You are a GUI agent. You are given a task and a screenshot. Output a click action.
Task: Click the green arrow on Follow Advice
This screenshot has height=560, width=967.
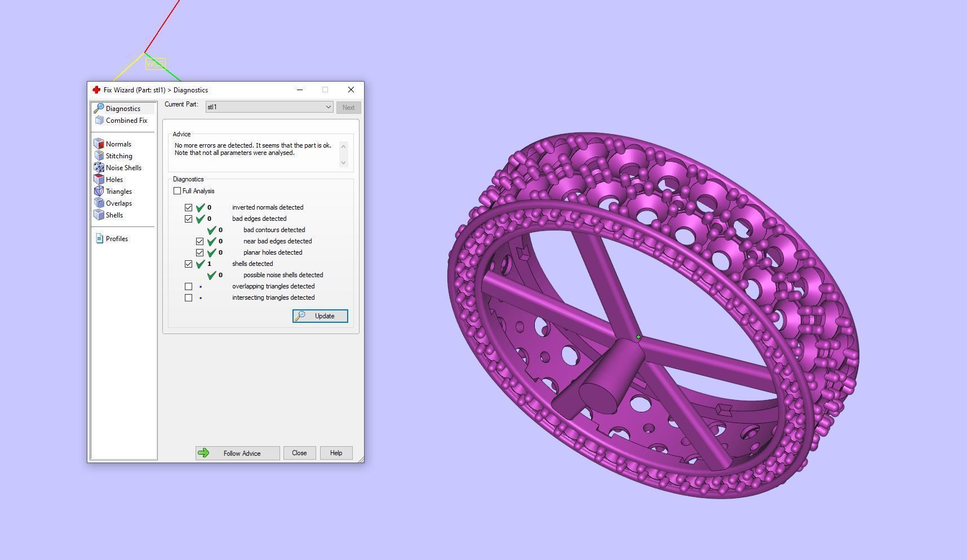click(203, 453)
